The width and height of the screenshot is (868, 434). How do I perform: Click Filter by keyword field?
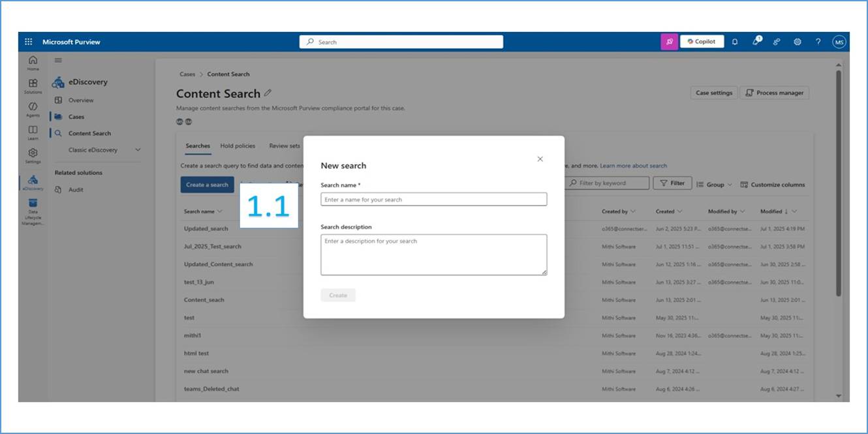click(607, 183)
